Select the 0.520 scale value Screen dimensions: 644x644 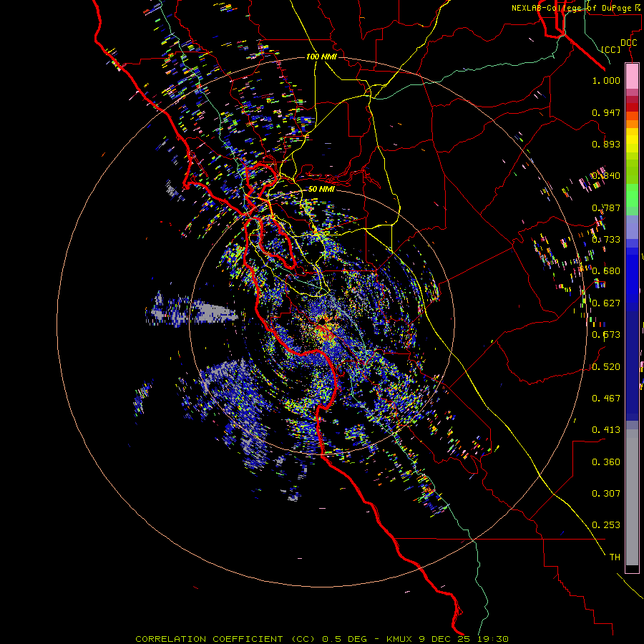[606, 367]
